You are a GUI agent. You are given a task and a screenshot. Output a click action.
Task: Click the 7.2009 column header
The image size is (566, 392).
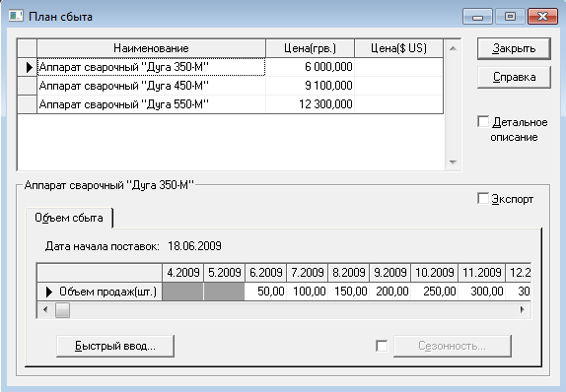308,272
